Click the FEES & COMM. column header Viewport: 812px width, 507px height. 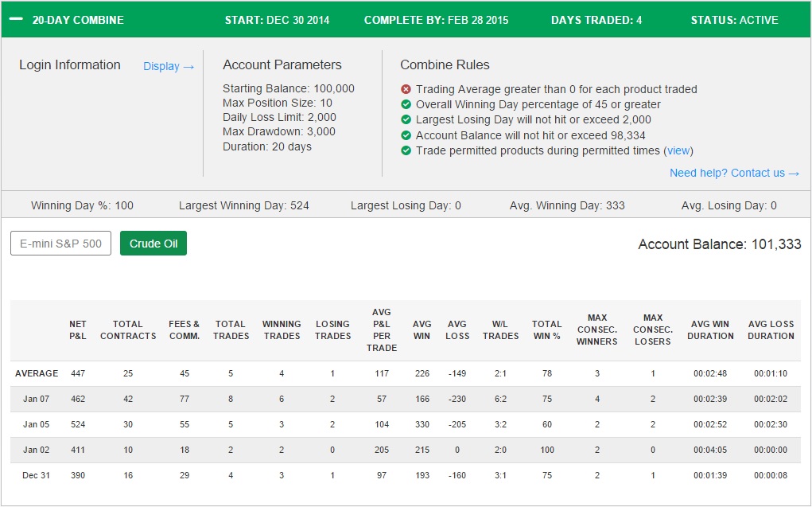[185, 330]
